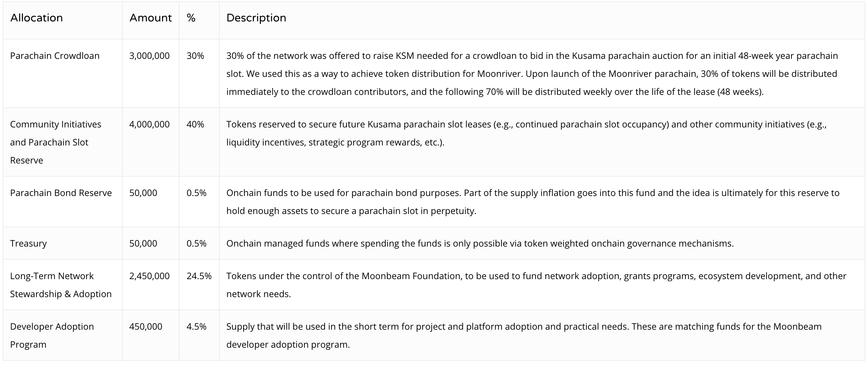Click the Allocation column header

click(x=36, y=18)
